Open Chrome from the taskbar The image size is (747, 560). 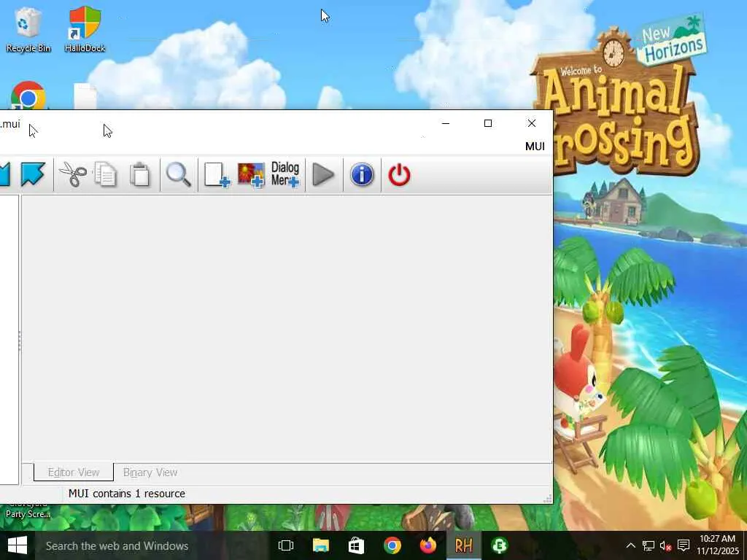392,545
